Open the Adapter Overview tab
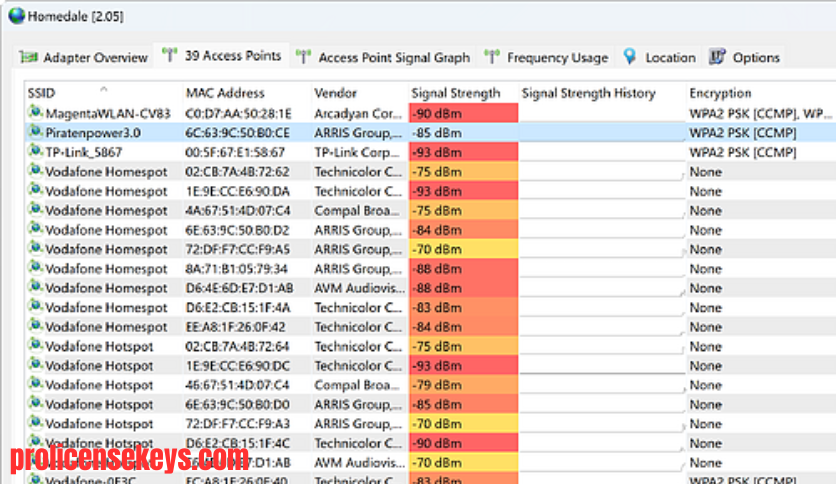Viewport: 836px width, 484px height. tap(84, 57)
